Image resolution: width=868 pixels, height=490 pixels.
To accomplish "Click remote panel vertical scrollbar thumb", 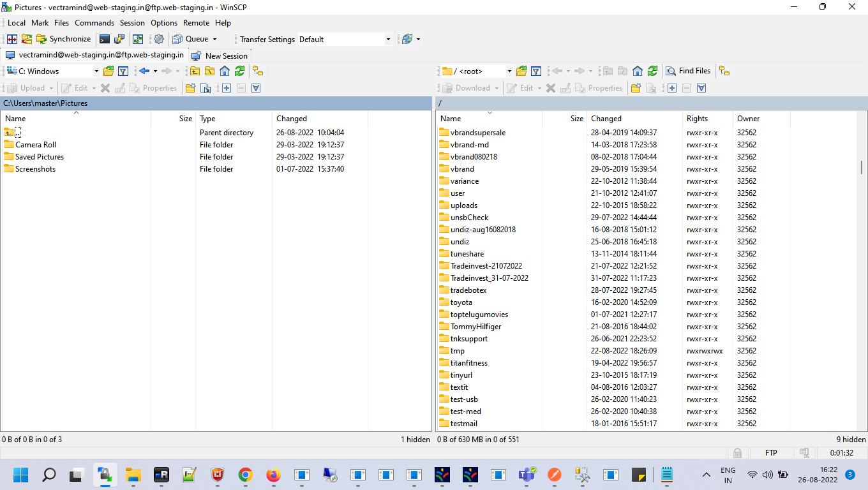I will tap(862, 167).
